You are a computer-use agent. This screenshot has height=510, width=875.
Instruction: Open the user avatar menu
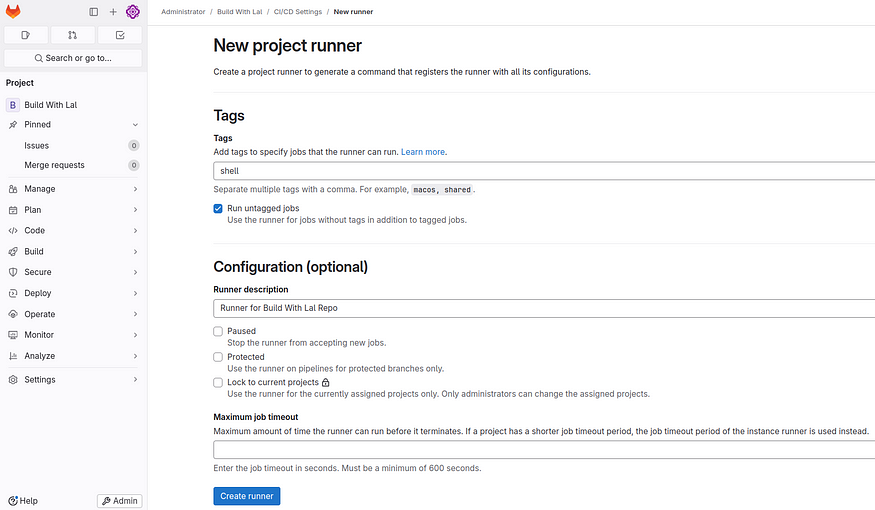(133, 12)
